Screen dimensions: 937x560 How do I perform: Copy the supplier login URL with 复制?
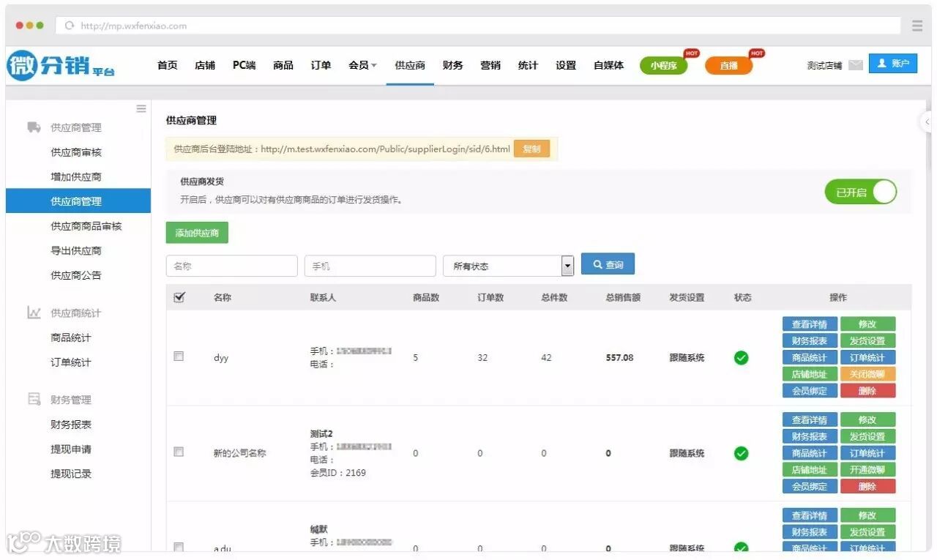(x=532, y=149)
